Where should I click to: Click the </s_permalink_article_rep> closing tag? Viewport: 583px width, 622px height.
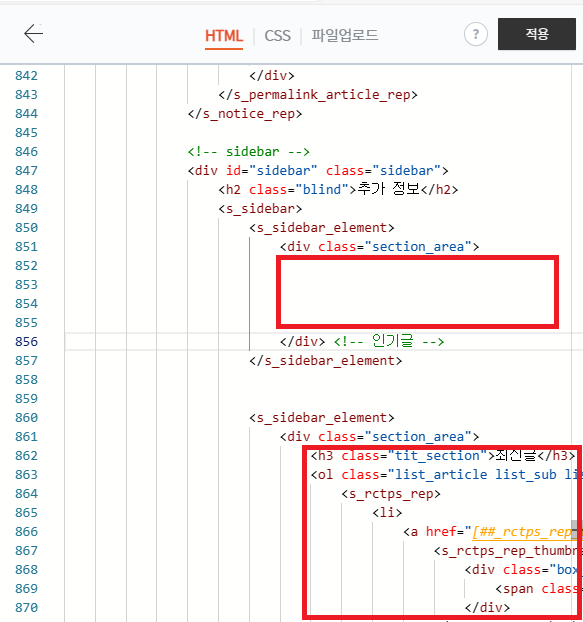pos(318,95)
